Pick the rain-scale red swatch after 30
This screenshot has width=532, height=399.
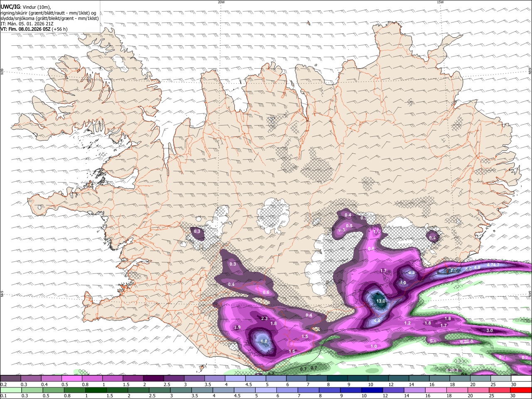coord(520,390)
